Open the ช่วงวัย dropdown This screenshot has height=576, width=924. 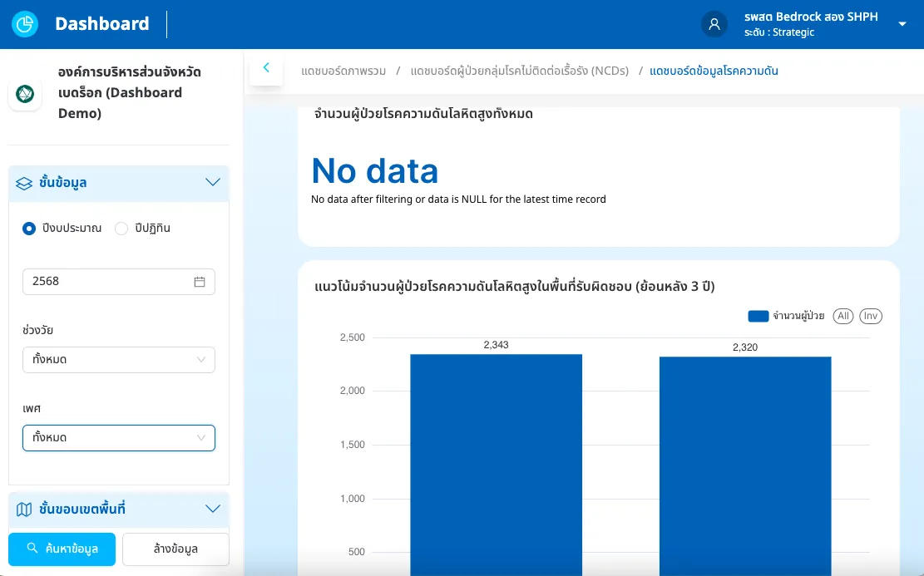pyautogui.click(x=119, y=360)
